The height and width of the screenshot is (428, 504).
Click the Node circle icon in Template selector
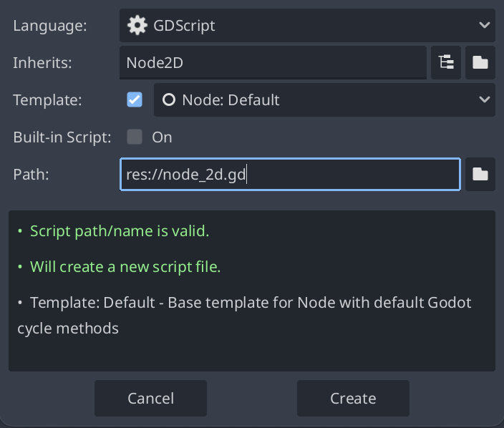tap(169, 99)
